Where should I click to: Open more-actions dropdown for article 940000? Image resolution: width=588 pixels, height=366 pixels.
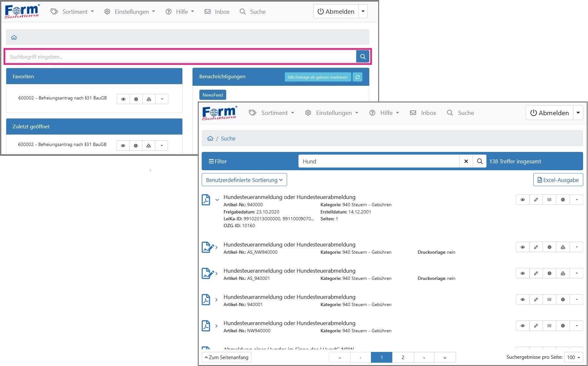[577, 200]
